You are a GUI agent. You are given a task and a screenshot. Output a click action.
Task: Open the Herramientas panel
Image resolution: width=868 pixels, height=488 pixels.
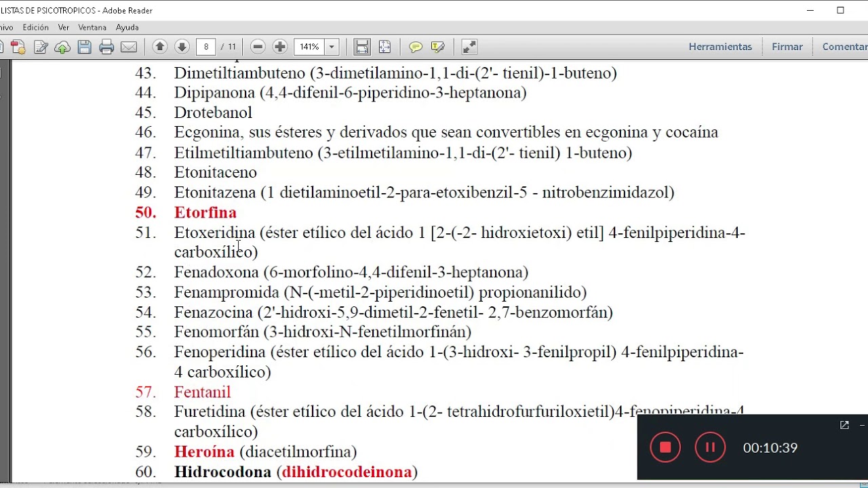pyautogui.click(x=720, y=46)
